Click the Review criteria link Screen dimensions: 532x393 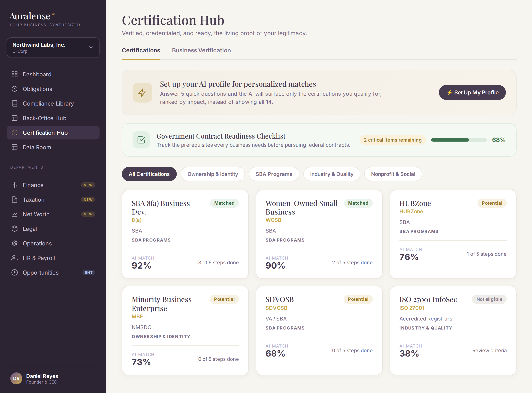tap(490, 350)
